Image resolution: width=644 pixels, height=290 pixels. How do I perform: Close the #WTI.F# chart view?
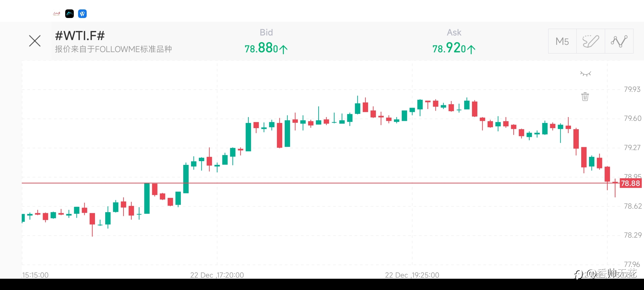pyautogui.click(x=35, y=41)
